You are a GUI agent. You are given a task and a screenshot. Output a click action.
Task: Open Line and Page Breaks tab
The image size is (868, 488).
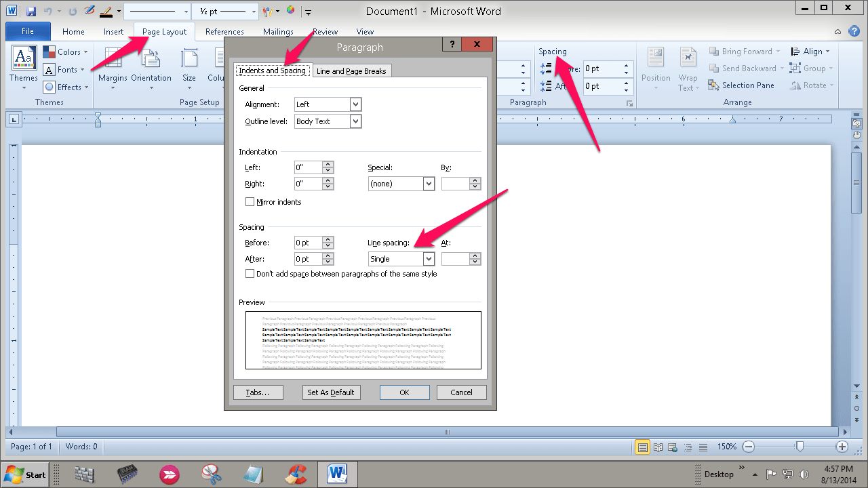tap(351, 71)
